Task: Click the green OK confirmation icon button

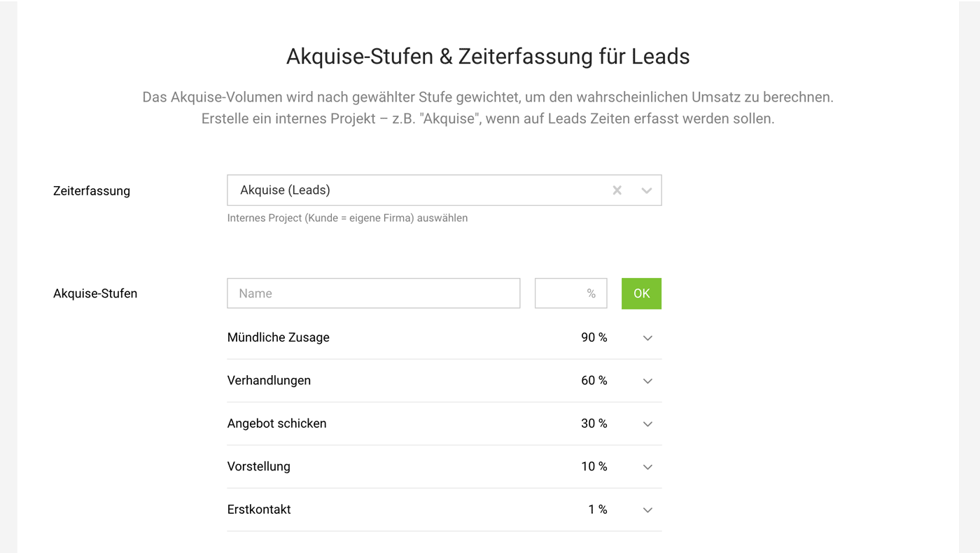Action: [x=641, y=293]
